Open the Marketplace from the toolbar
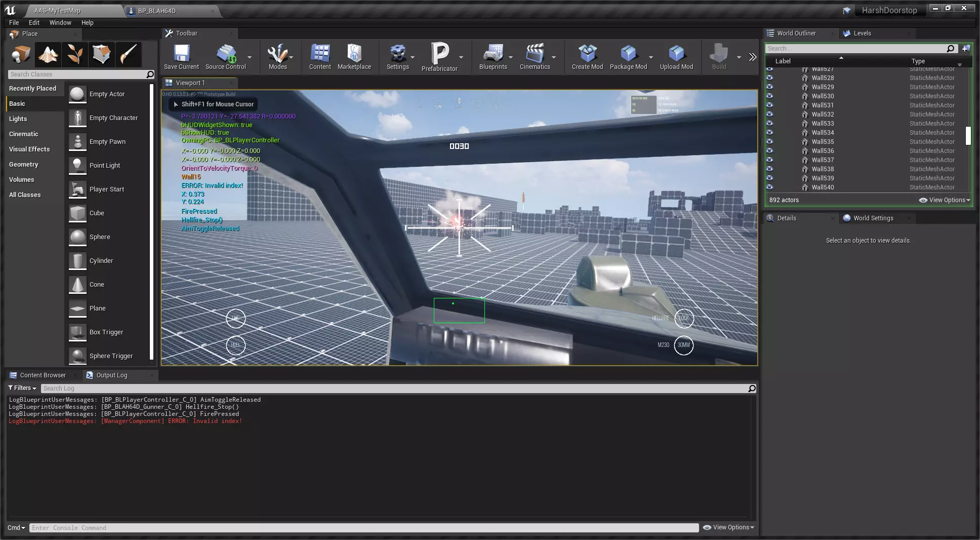The image size is (980, 540). 354,54
